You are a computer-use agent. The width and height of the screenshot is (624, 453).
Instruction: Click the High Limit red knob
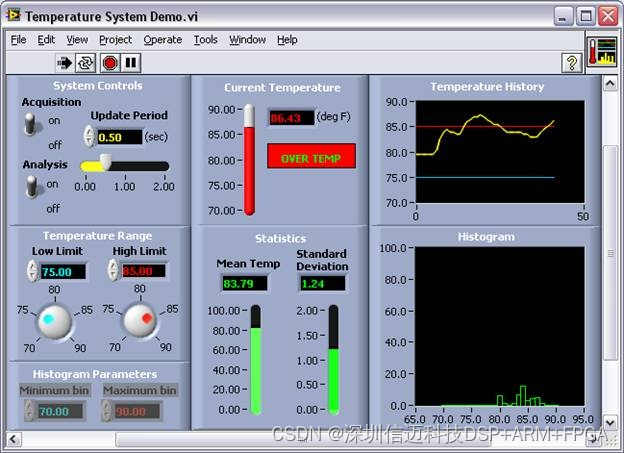[138, 321]
